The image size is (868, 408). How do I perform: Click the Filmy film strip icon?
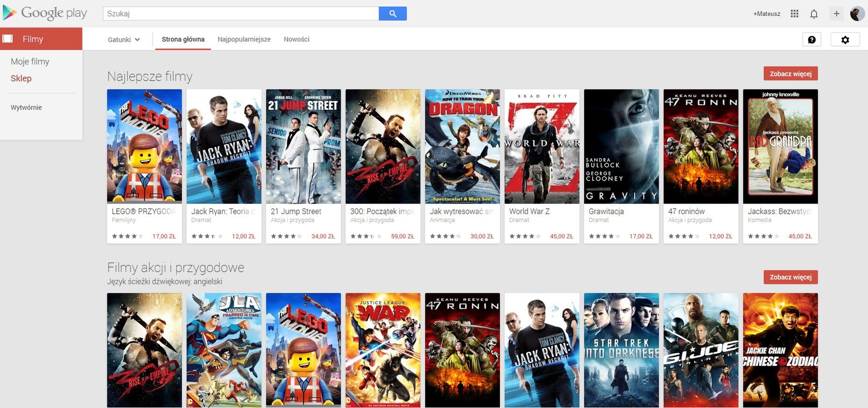(8, 39)
